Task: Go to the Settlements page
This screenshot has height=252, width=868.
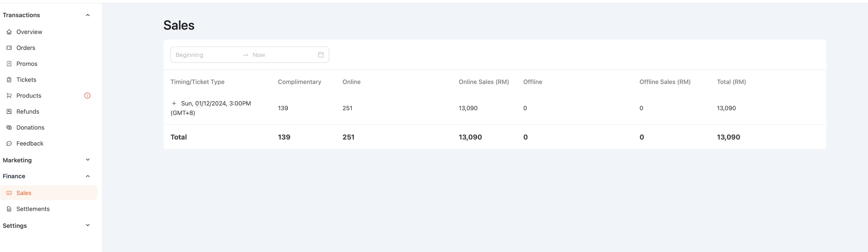Action: click(33, 209)
